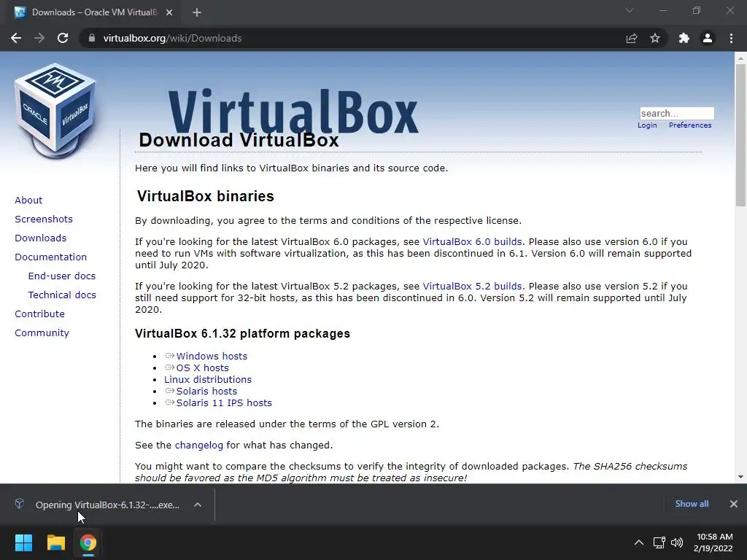Open Community in the sidebar

(x=42, y=332)
